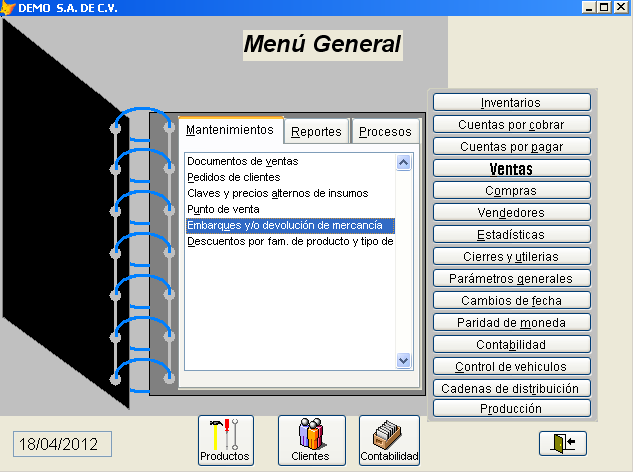Minimize the DEMO S.A. DE C.V. window

pos(589,7)
